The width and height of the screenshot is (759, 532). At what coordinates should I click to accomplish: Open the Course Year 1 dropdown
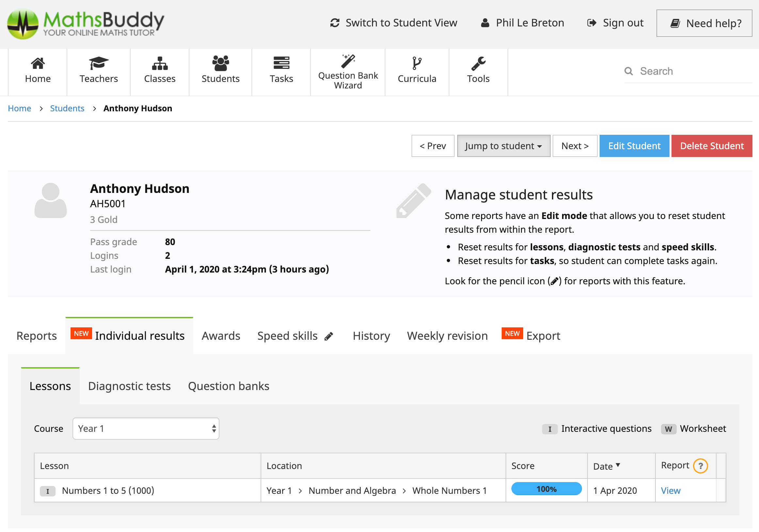pyautogui.click(x=146, y=429)
